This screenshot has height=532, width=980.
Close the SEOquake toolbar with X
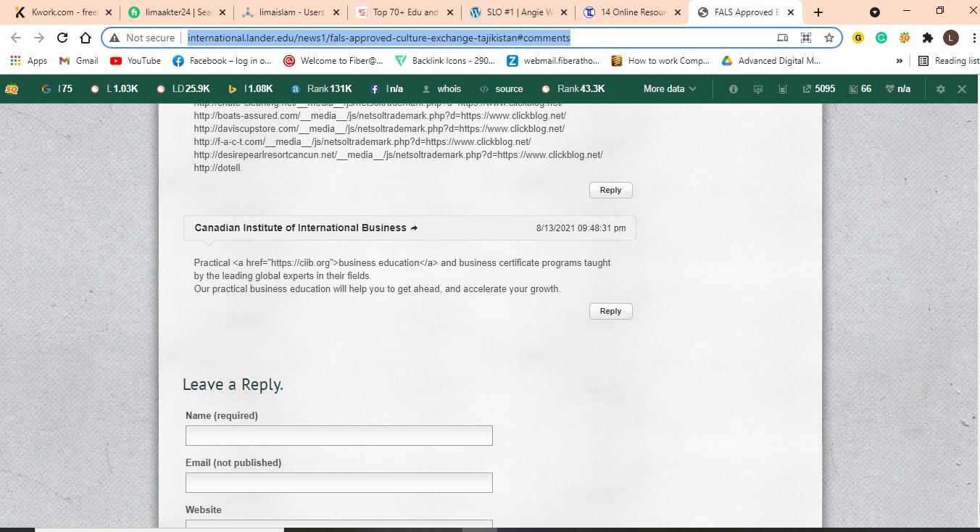point(962,88)
